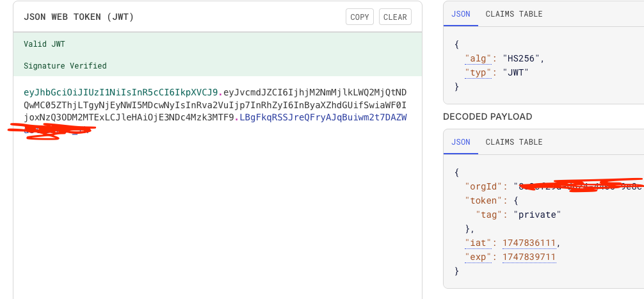Select the header JSON tab

pos(460,14)
